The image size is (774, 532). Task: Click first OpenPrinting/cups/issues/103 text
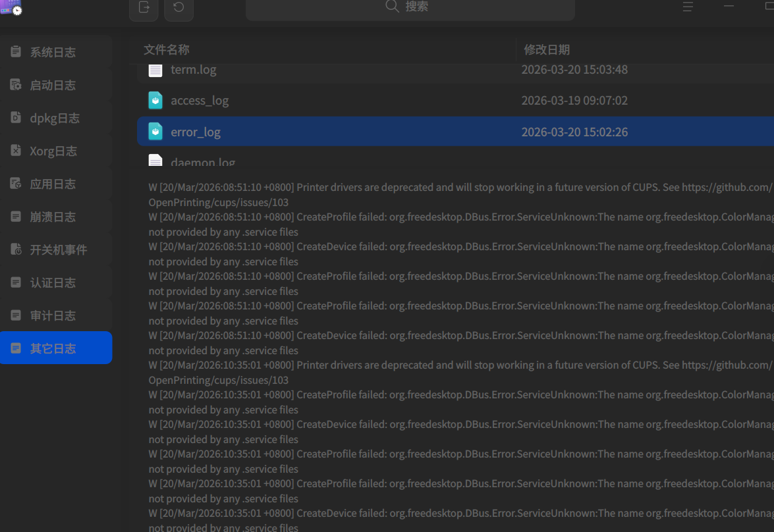pos(218,202)
